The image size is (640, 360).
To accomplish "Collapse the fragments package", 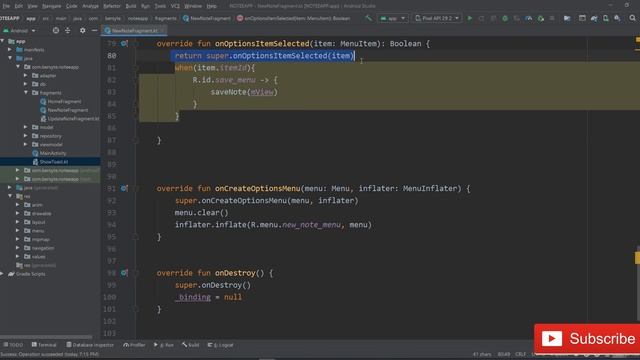I will coord(26,93).
